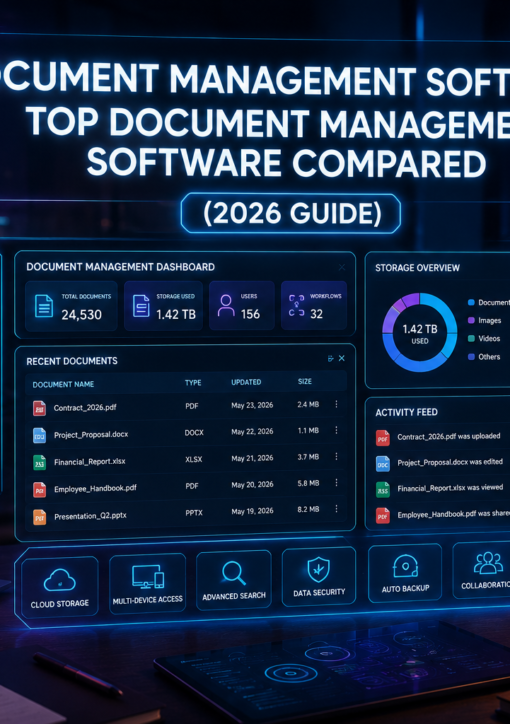The height and width of the screenshot is (724, 510).
Task: Click the PDF icon beside 'Contract_2026.pdf was uploaded'
Action: pos(383,438)
